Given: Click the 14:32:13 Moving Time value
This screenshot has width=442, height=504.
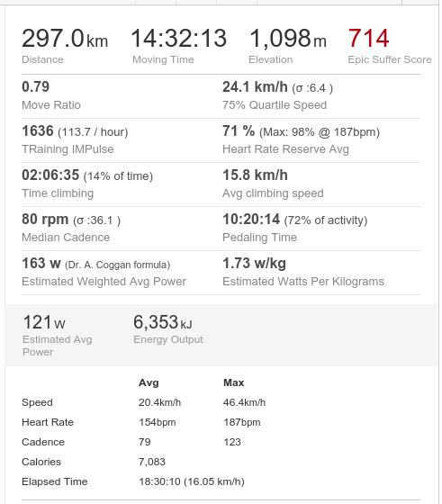Looking at the screenshot, I should pyautogui.click(x=179, y=39).
